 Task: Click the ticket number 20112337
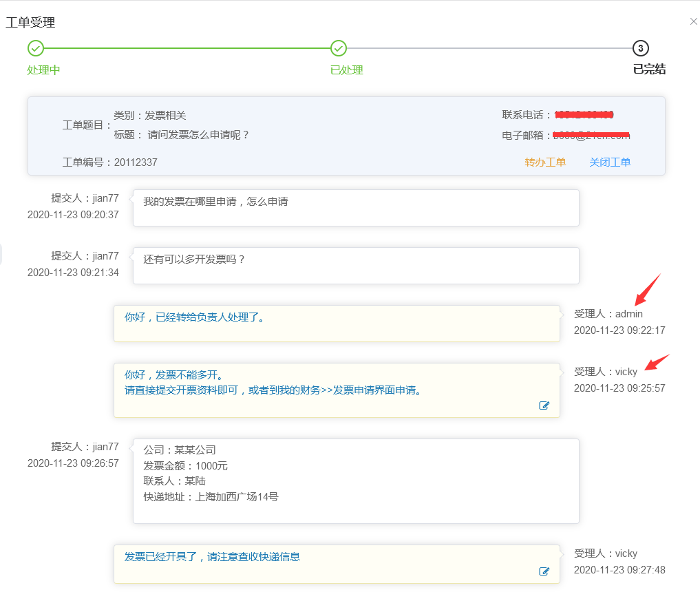coord(136,162)
